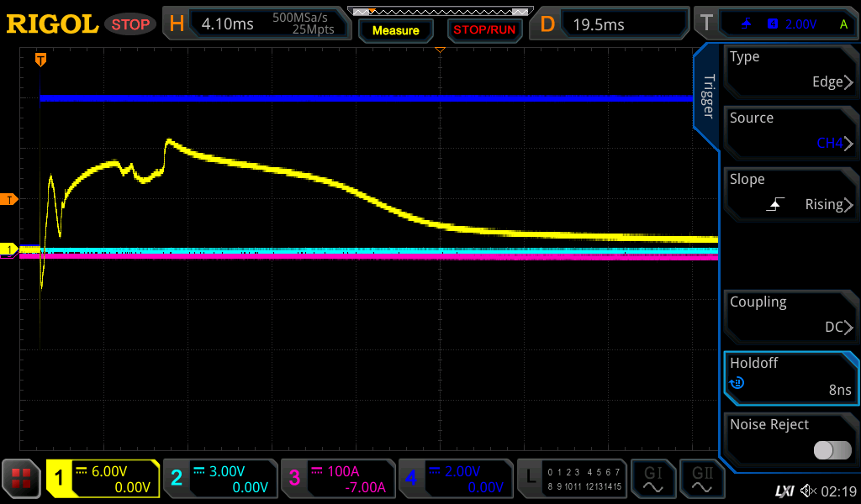Toggle channel 1 yellow 6.00V label
The width and height of the screenshot is (861, 504).
click(103, 479)
